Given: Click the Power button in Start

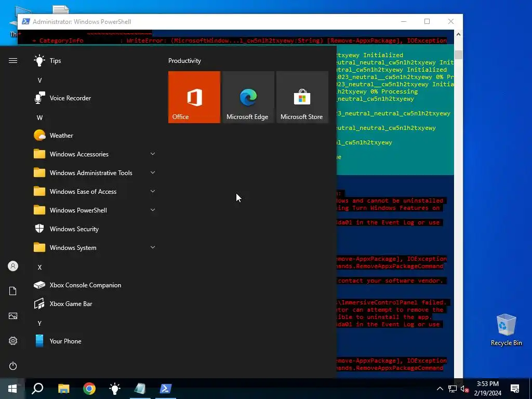Looking at the screenshot, I should (13, 366).
